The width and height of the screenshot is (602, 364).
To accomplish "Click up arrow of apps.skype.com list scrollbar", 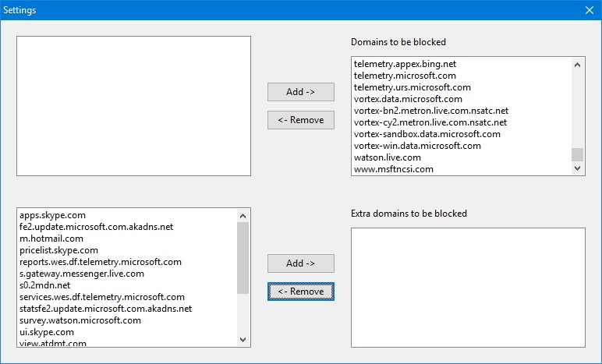I will tap(243, 216).
